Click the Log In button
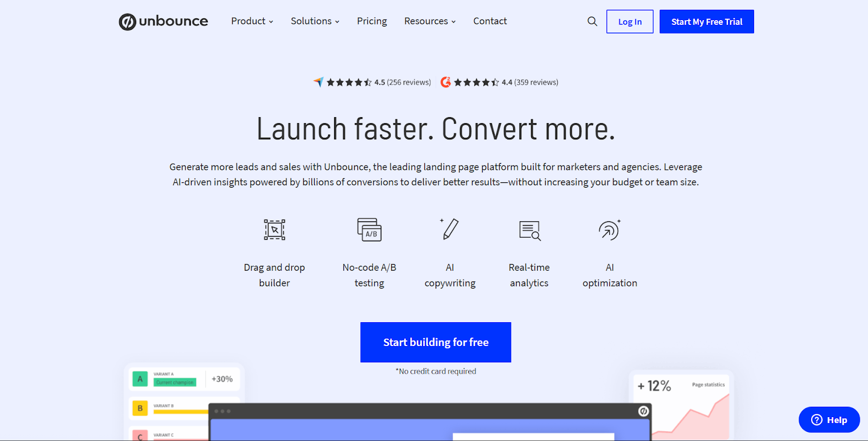Screen dimensions: 868x441 [x=630, y=22]
